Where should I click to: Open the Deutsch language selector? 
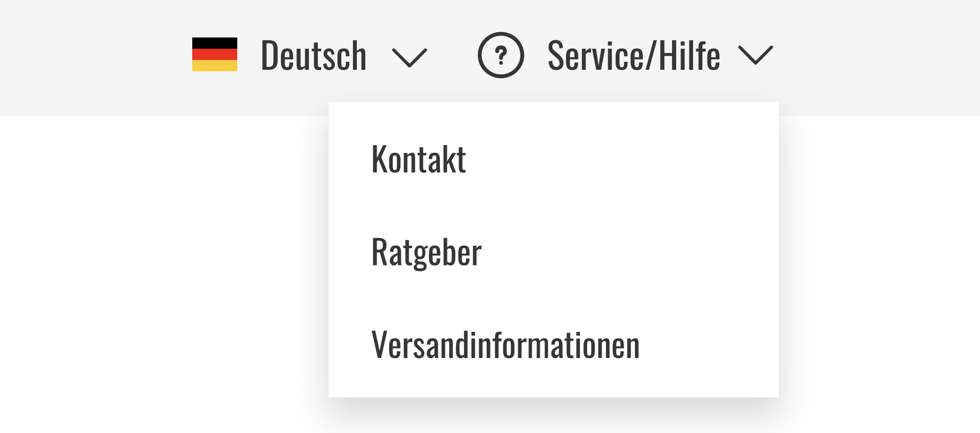pos(313,55)
